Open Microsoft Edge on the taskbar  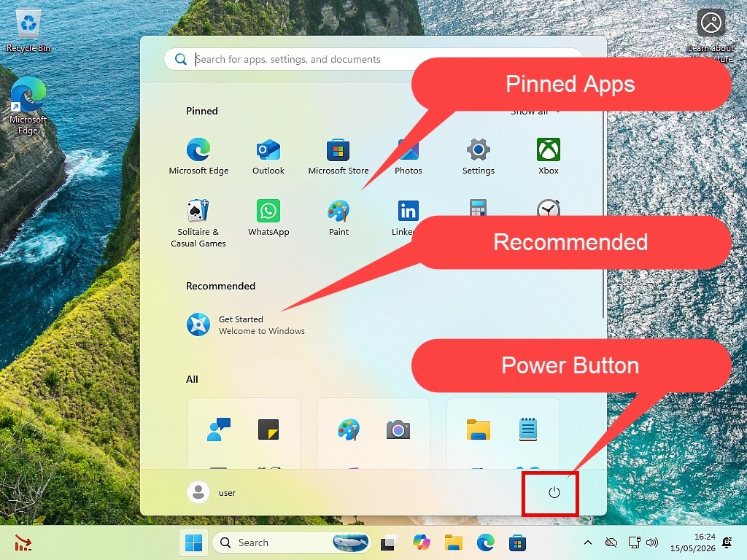[485, 542]
